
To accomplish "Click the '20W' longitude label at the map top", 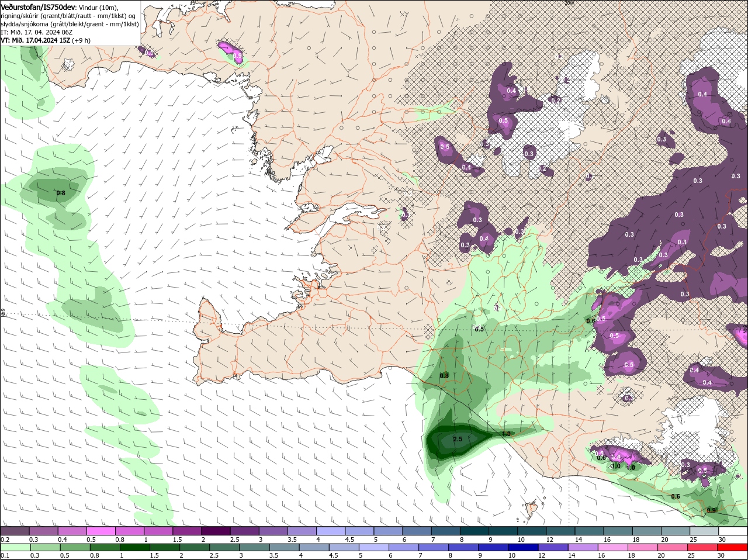I will tap(569, 3).
